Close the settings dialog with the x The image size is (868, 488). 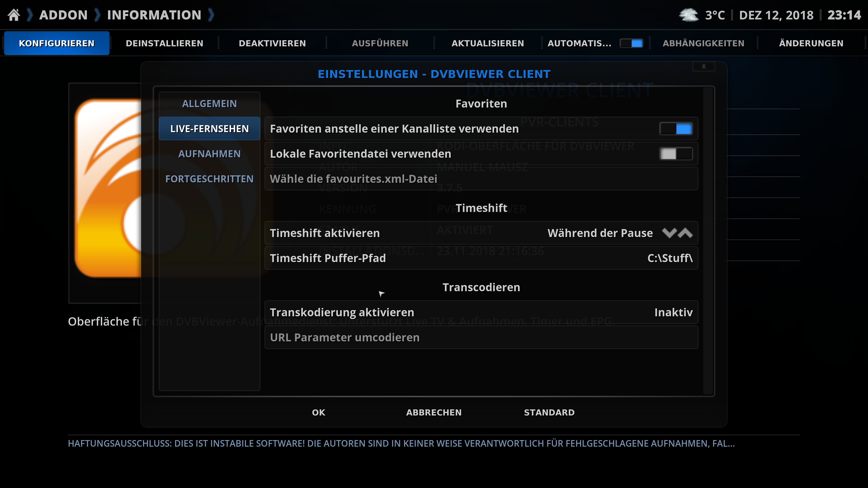[x=704, y=66]
